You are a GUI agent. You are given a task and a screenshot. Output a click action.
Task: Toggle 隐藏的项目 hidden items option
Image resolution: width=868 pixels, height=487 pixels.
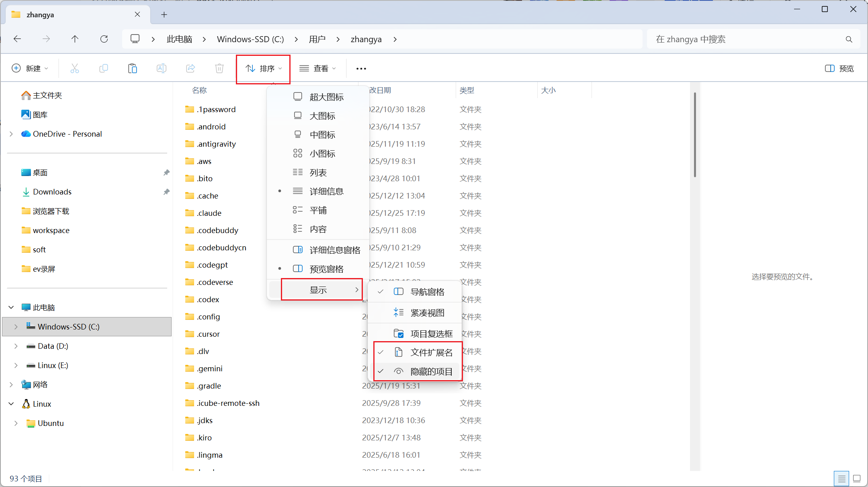point(431,372)
